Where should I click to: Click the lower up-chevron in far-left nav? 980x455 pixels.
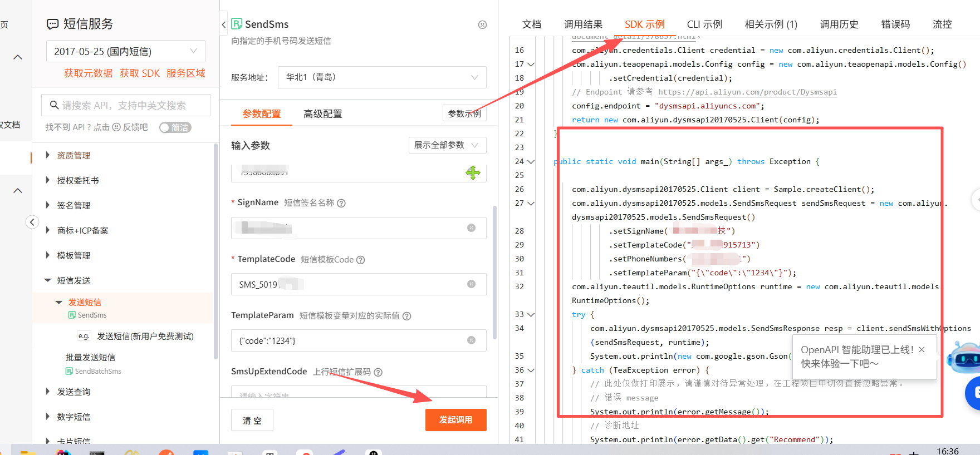click(x=18, y=190)
